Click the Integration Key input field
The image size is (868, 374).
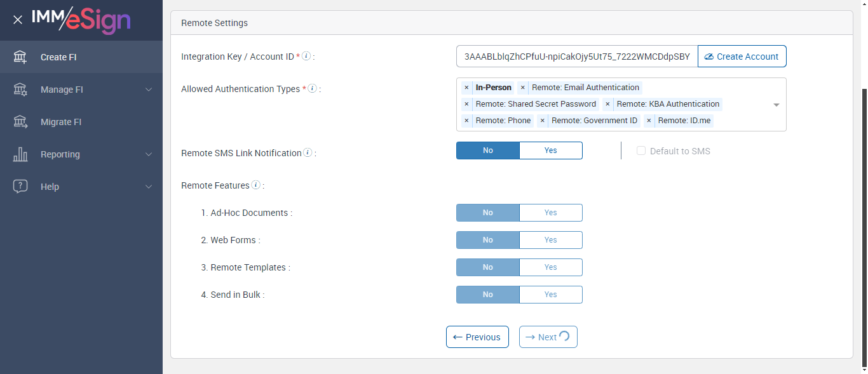pos(576,57)
